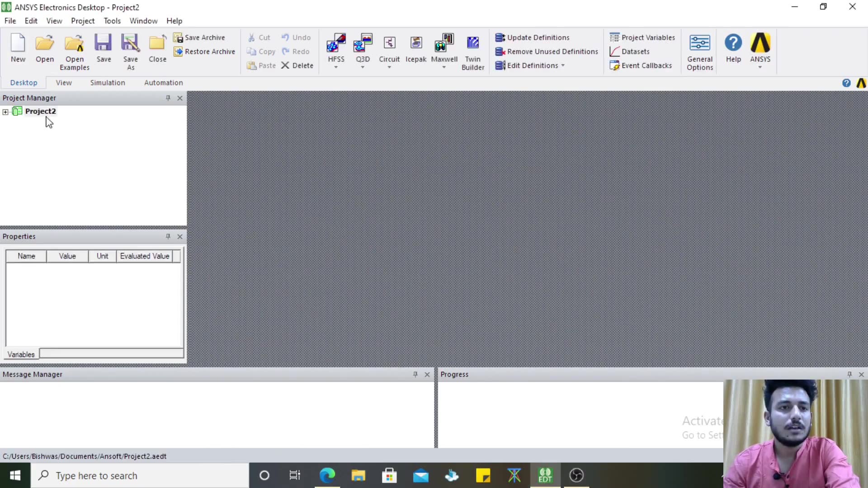Pin the Project Manager panel
The height and width of the screenshot is (488, 868).
pos(168,98)
